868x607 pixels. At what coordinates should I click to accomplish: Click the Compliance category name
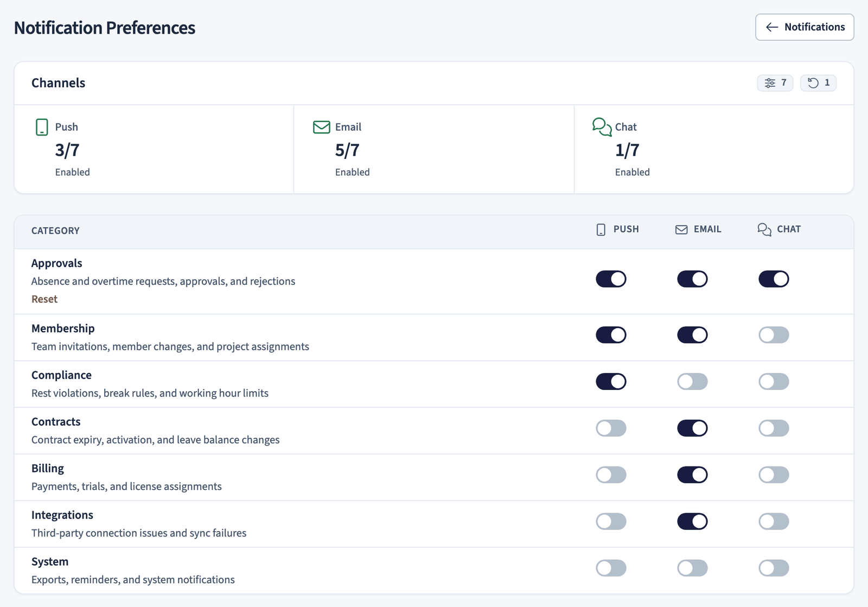(61, 375)
